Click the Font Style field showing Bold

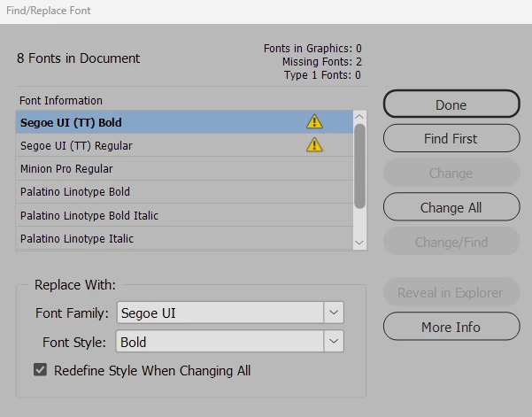[220, 341]
